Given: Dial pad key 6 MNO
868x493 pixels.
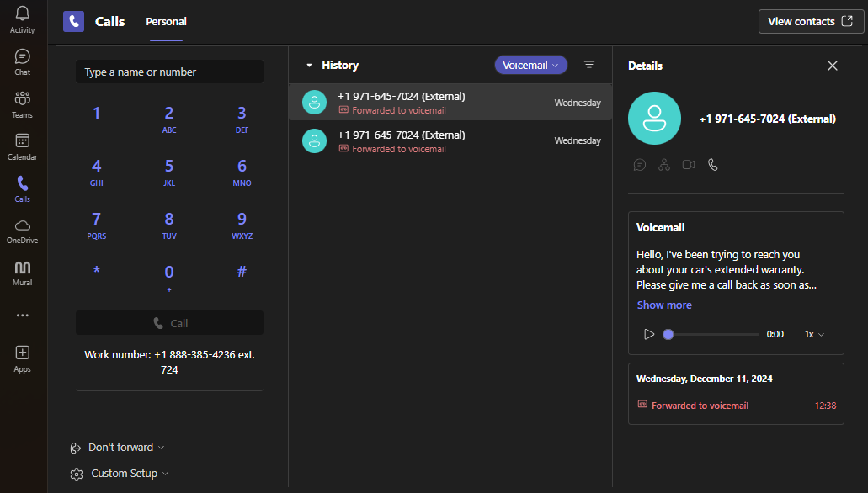Looking at the screenshot, I should [242, 172].
